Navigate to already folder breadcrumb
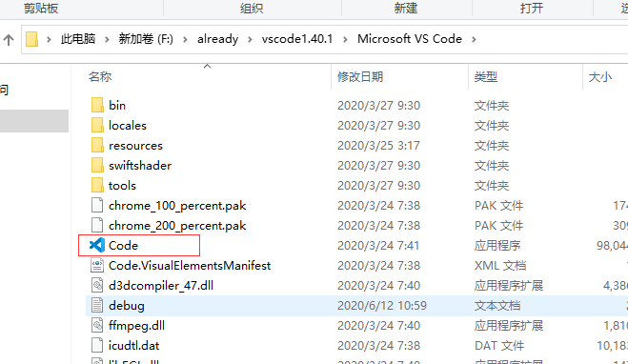This screenshot has width=628, height=364. pos(217,39)
